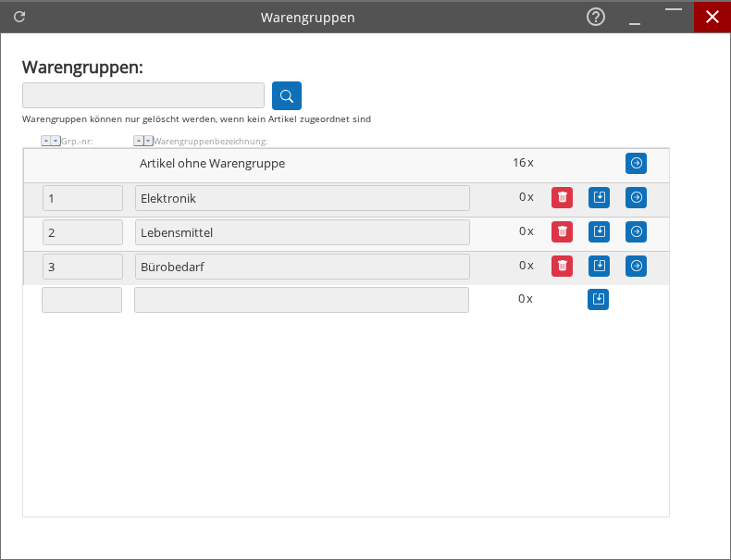Sort Warengruppenbezeichnung ascending with up arrow
The width and height of the screenshot is (731, 560).
(x=139, y=141)
